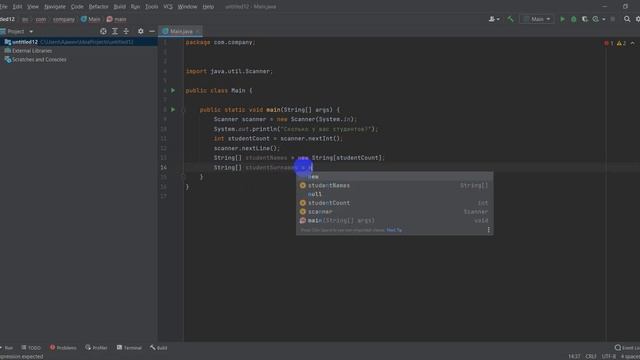This screenshot has height=360, width=640.
Task: Run class Main from gutter arrow
Action: [173, 90]
